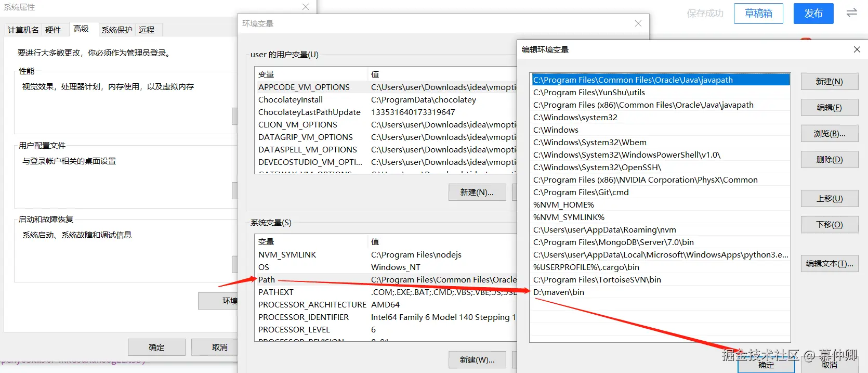Select WindowsPowerShell\v1.0\ path entry

[660, 155]
